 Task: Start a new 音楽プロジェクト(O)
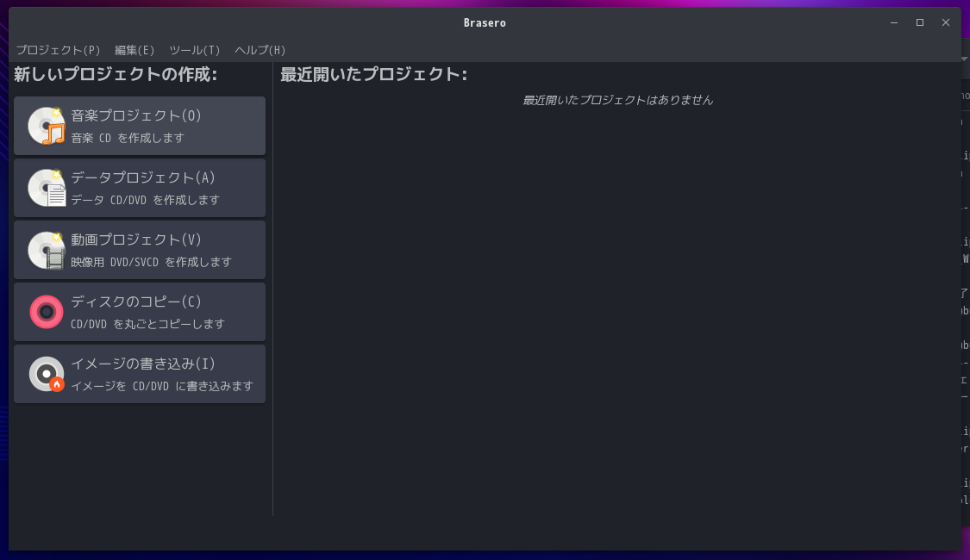tap(140, 126)
